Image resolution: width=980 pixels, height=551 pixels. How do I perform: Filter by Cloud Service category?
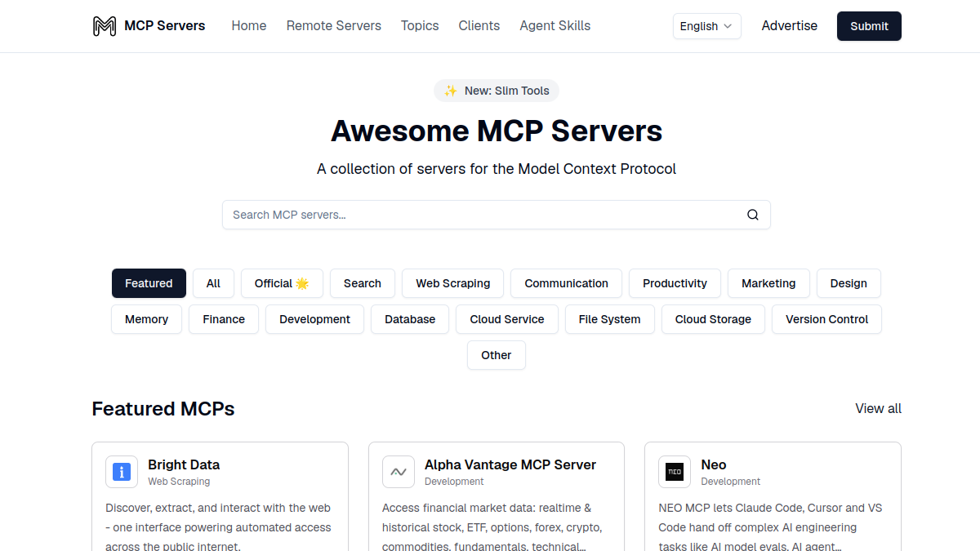click(x=507, y=319)
